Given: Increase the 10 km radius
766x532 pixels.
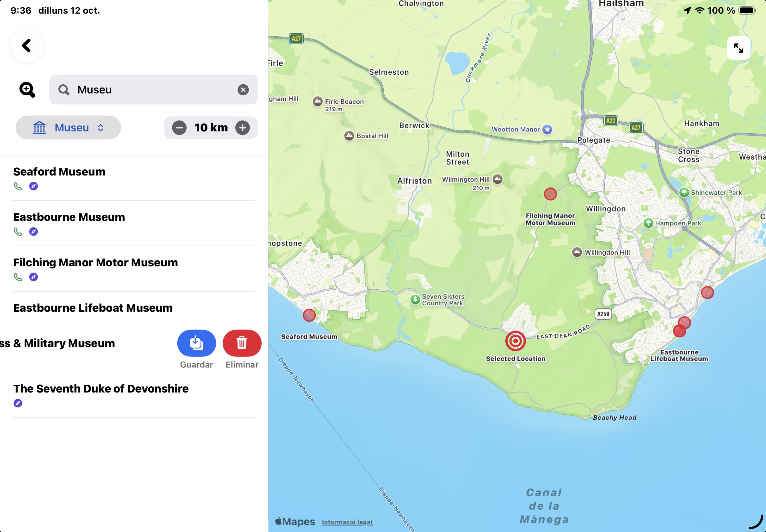Looking at the screenshot, I should click(x=242, y=128).
